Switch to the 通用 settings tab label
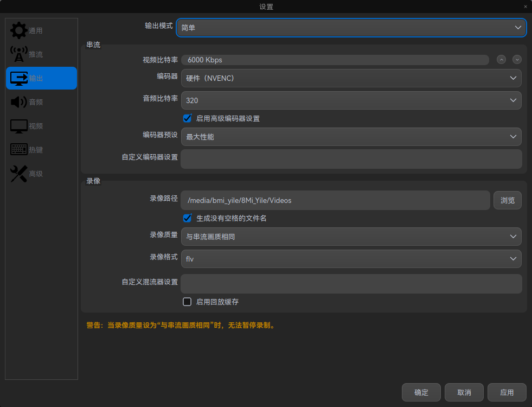This screenshot has height=407, width=532. click(36, 31)
